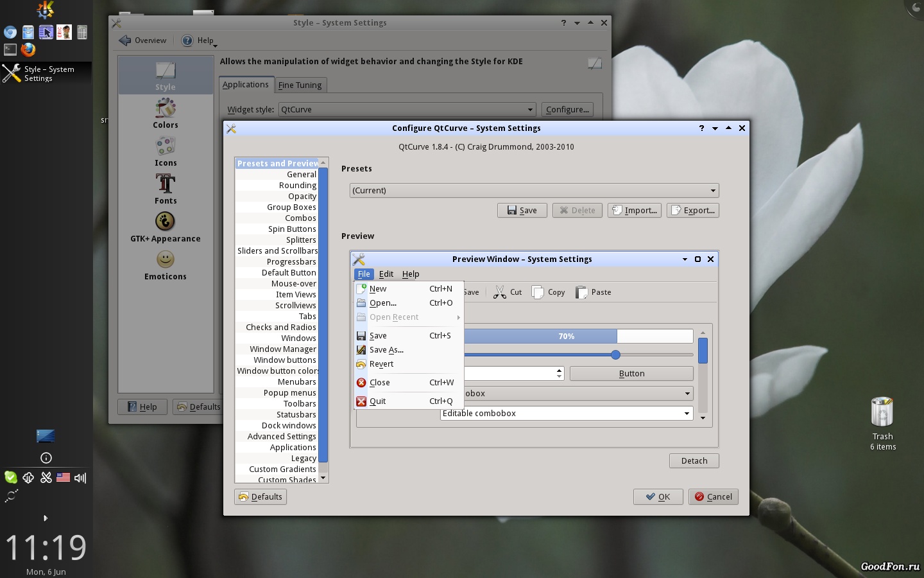924x578 pixels.
Task: Launch the terminal from the panel
Action: tap(10, 49)
